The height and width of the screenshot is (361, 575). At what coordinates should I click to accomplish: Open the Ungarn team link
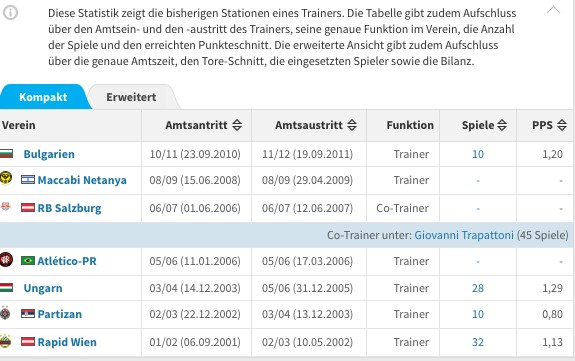43,288
